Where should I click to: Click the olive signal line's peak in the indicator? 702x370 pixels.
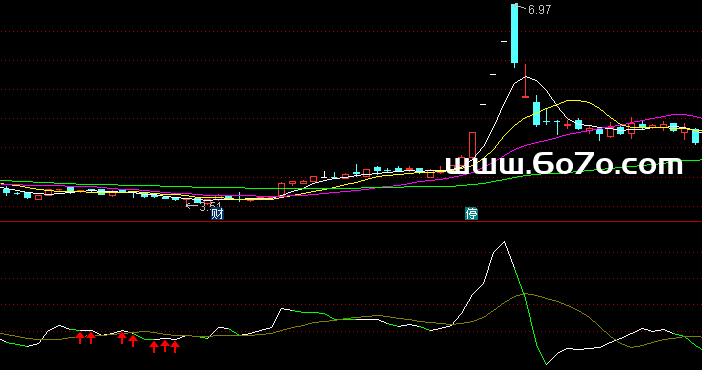pyautogui.click(x=526, y=294)
